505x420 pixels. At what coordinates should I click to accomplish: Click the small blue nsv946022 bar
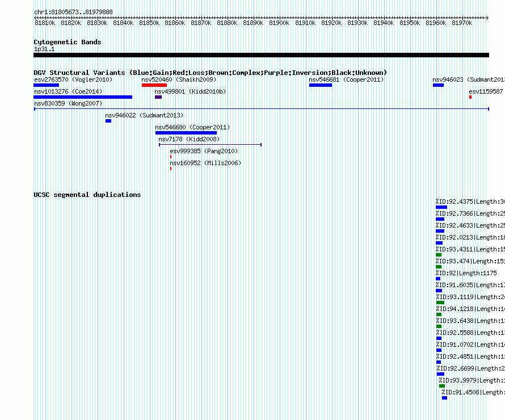pos(108,121)
